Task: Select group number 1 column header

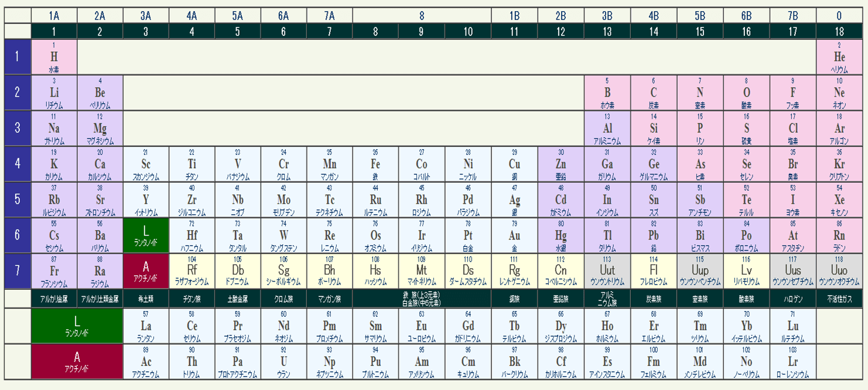Action: pyautogui.click(x=54, y=32)
